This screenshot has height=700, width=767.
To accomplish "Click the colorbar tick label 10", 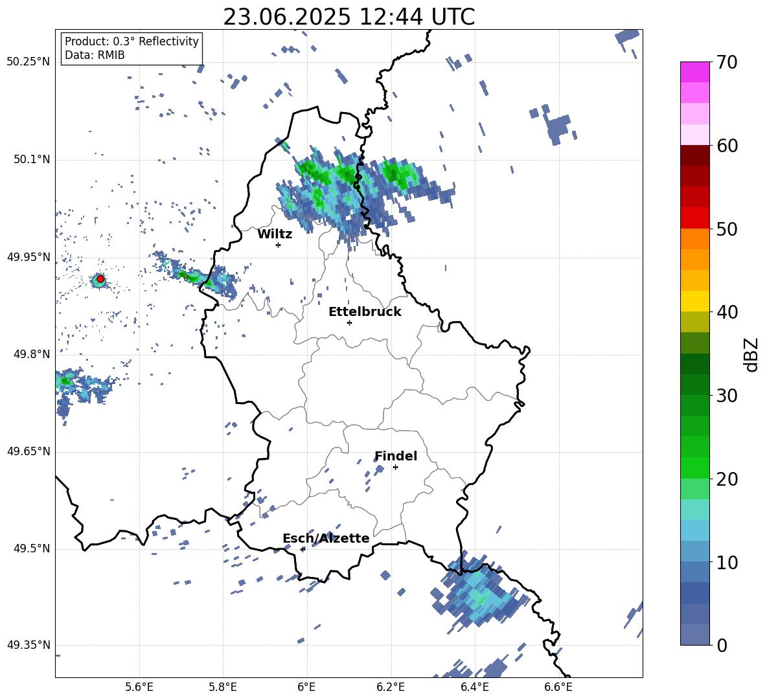I will tap(727, 562).
